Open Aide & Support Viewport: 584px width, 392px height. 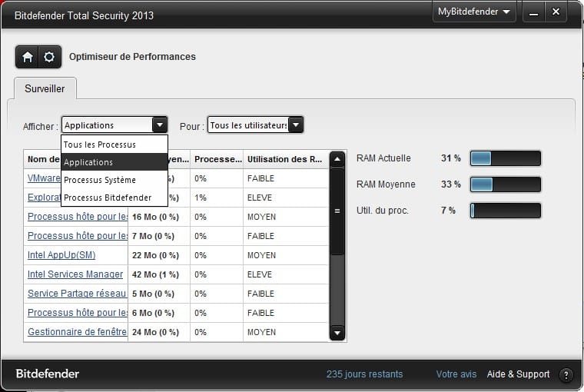[x=518, y=374]
